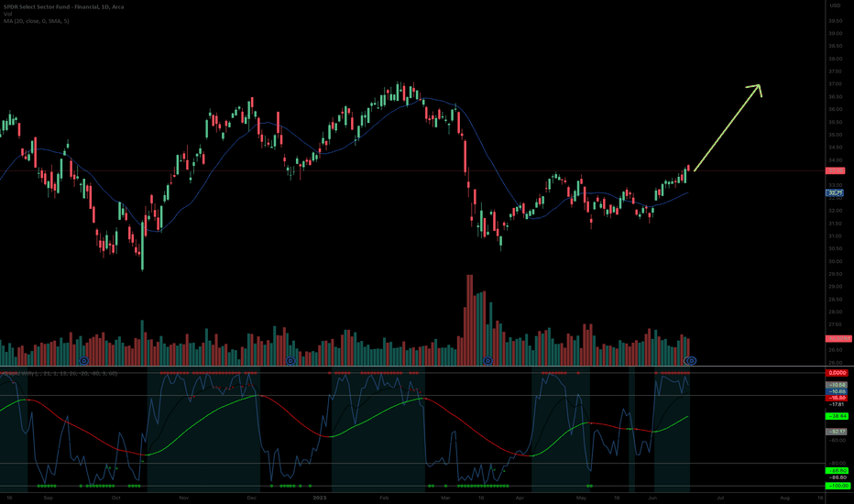
Task: Click the last candlestick on the chart
Action: (688, 168)
